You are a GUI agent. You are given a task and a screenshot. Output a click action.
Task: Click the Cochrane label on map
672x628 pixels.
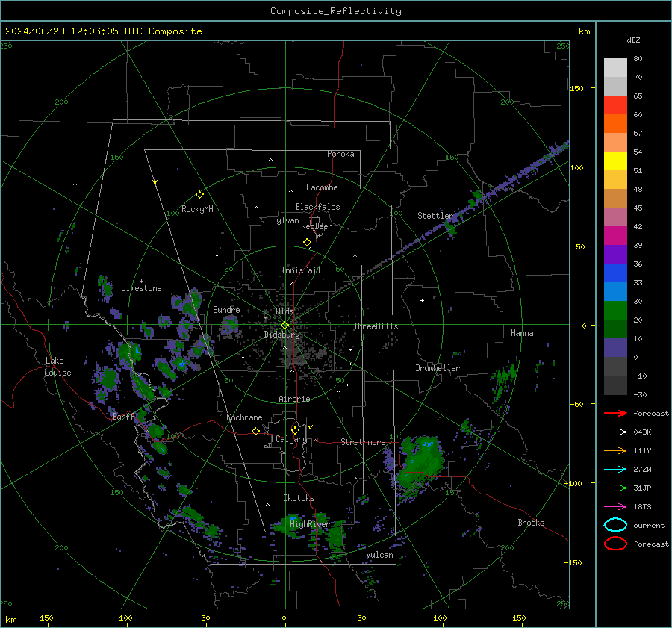pos(244,417)
